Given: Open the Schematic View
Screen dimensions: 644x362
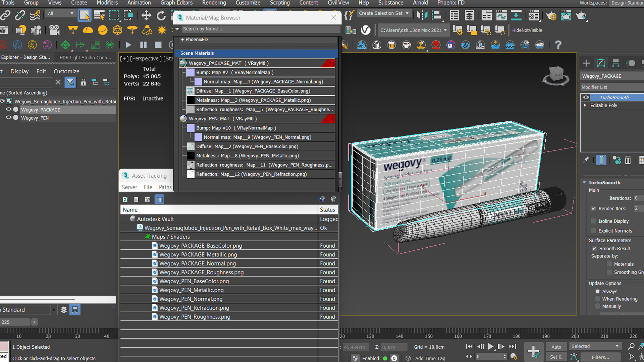Looking at the screenshot, I should (516, 16).
